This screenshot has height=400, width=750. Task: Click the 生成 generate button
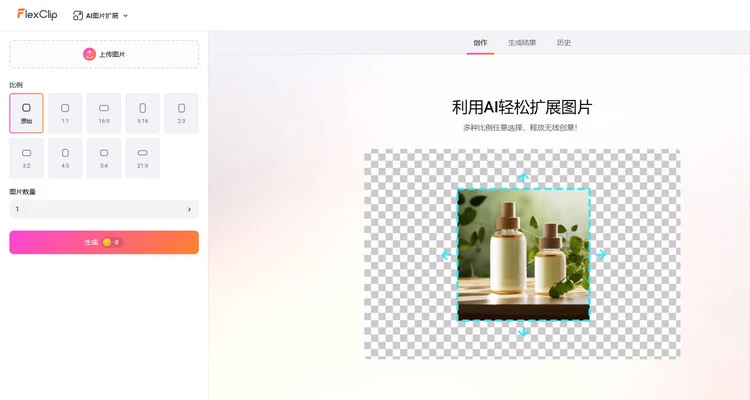104,242
